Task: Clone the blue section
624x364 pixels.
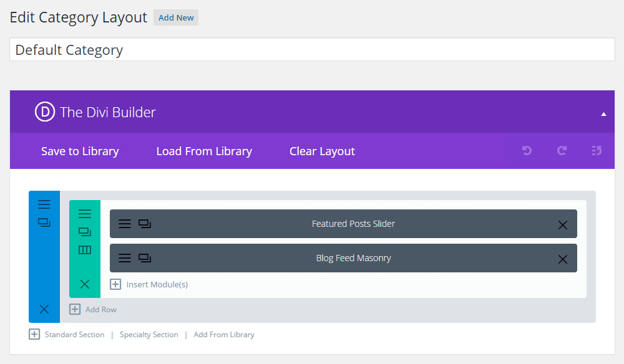Action: point(44,223)
